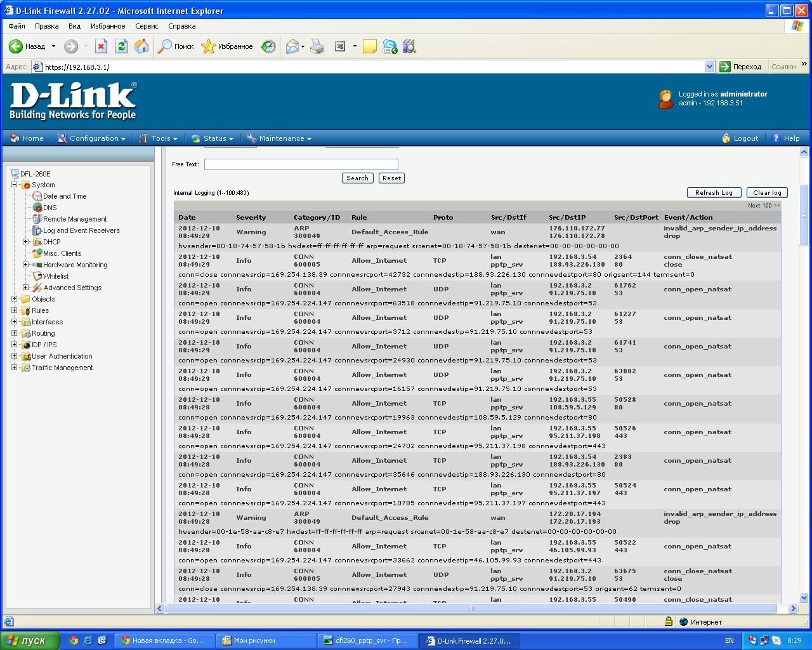Click the Chrome quick launch icon
The width and height of the screenshot is (812, 650).
pos(74,640)
